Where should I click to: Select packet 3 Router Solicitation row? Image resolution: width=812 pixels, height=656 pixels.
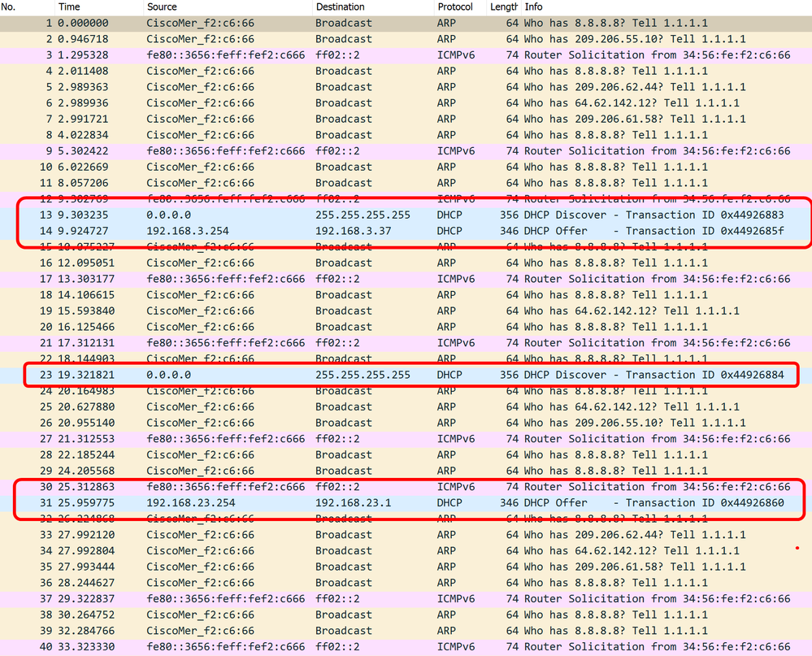[x=406, y=55]
